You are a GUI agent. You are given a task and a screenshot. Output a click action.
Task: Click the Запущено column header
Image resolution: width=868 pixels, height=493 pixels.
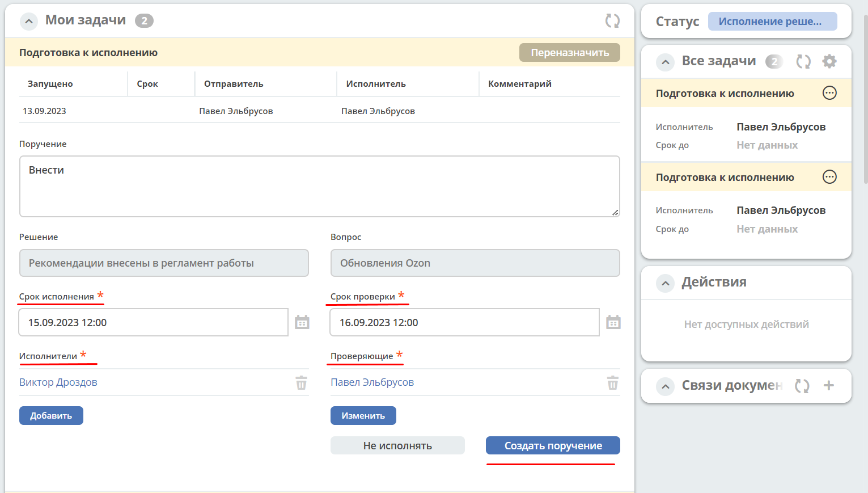point(50,83)
